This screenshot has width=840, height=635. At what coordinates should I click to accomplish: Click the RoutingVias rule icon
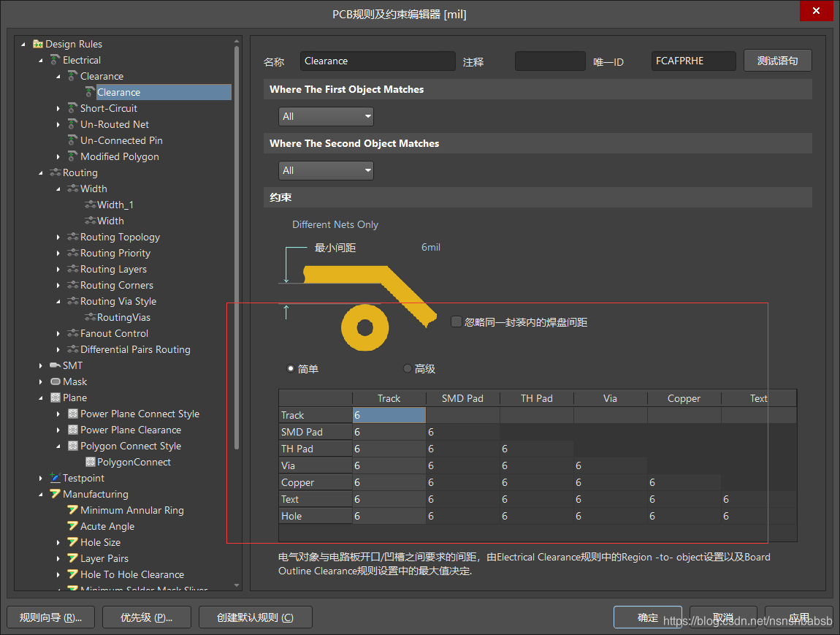(90, 317)
